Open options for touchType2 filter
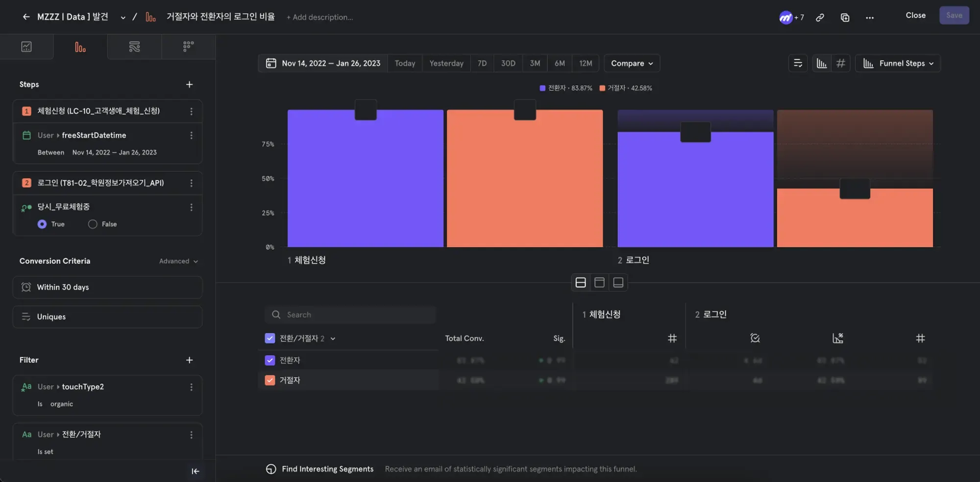 pyautogui.click(x=191, y=387)
